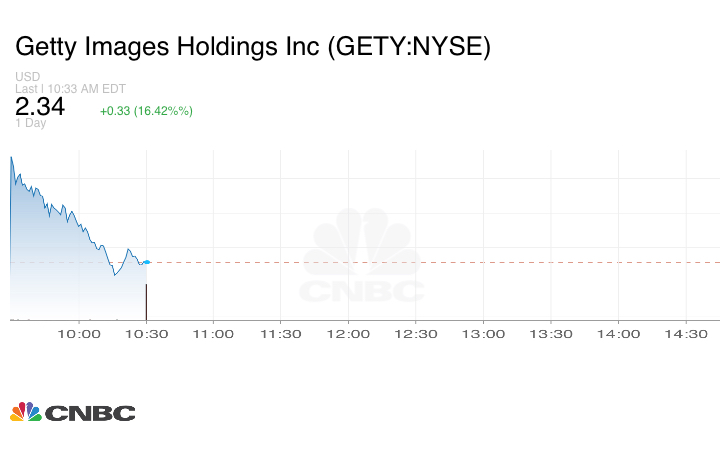Click the CNBC watermark in the chart center
720x450 pixels.
coord(362,258)
